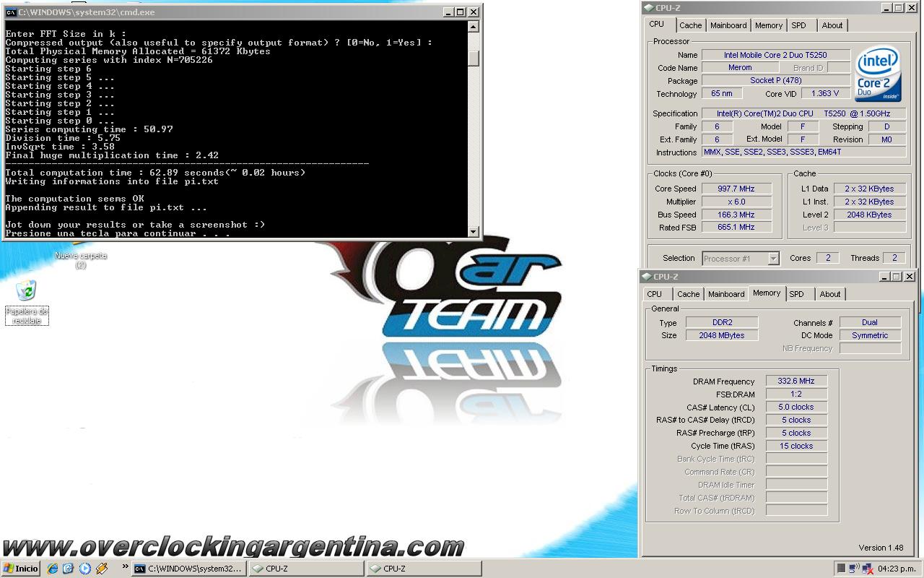Viewport: 924px width, 578px height.
Task: Close the CPU-Z processor info window
Action: click(912, 8)
